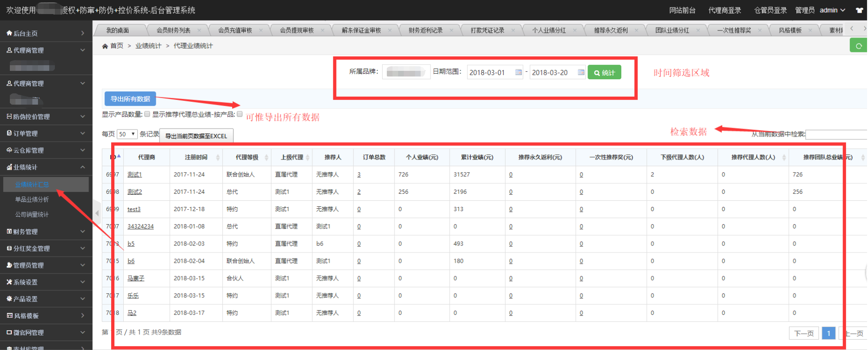868x350 pixels.
Task: Close the 团队业绩分红 tab
Action: tap(698, 30)
